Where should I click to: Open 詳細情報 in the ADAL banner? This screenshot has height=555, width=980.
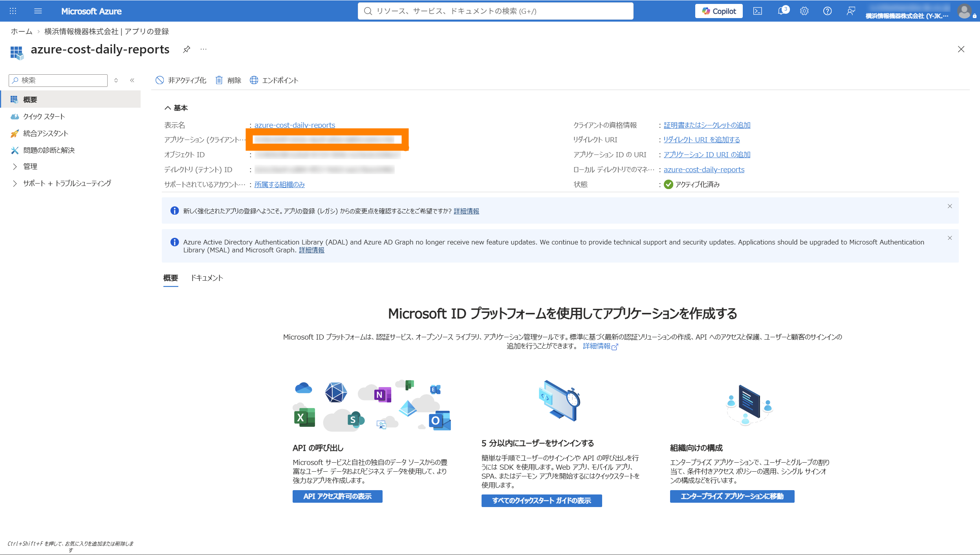(311, 250)
